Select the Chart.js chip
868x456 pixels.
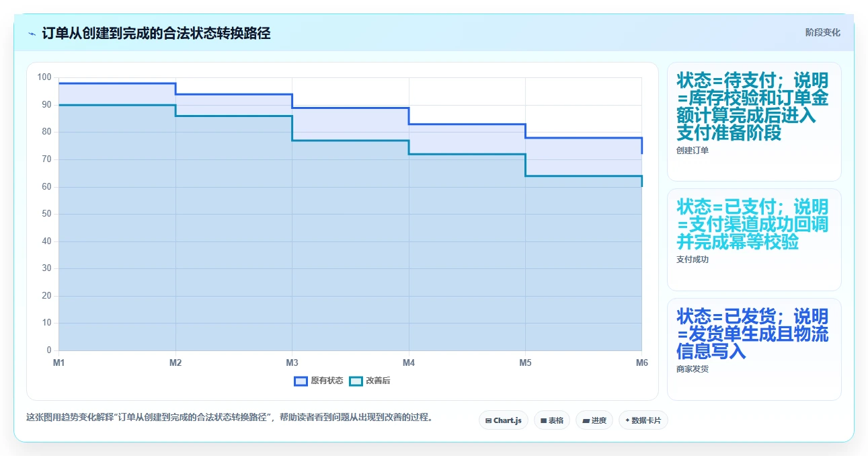504,420
